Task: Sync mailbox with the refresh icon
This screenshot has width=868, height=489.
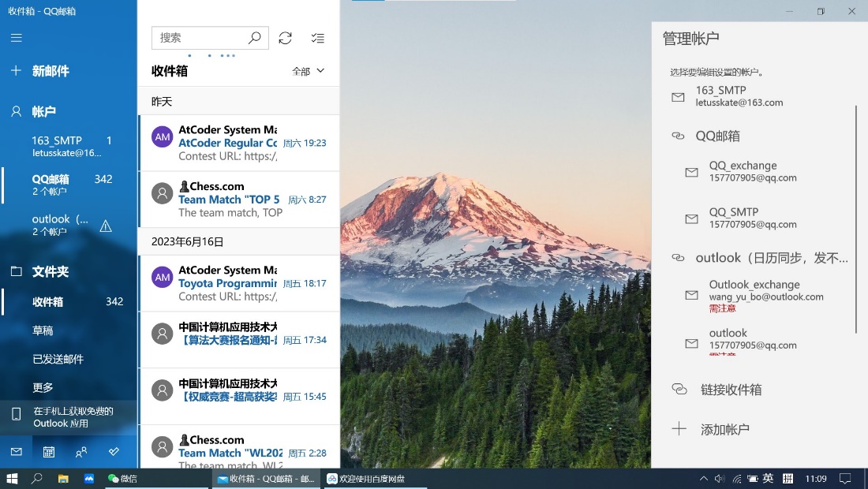Action: tap(285, 38)
